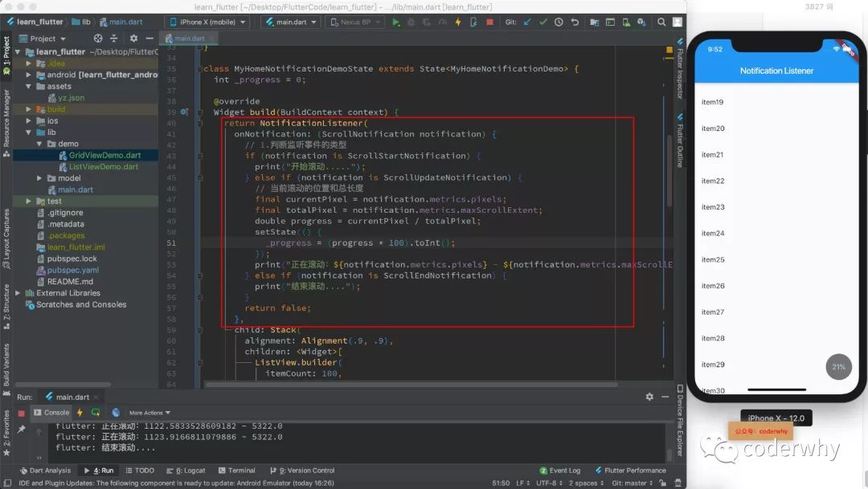Expand the model folder

click(39, 178)
